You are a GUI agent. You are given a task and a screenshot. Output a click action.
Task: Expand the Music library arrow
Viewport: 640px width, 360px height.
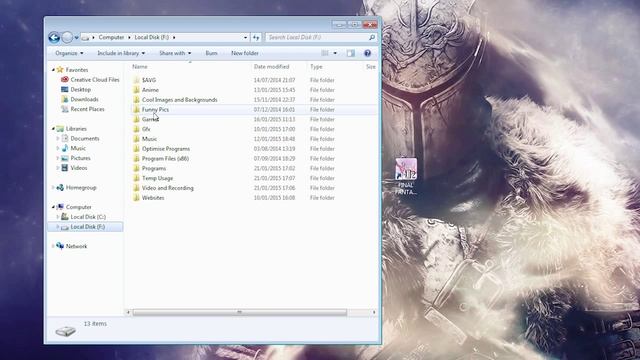tap(58, 148)
